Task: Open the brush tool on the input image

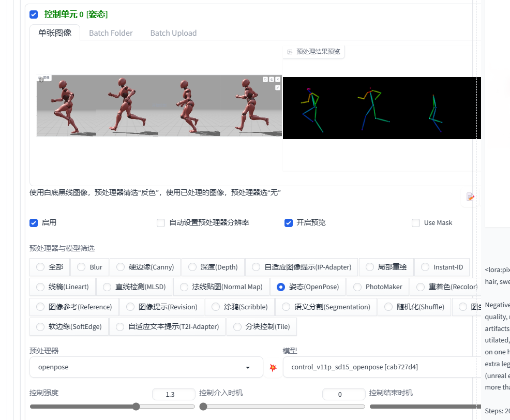Action: tap(278, 87)
